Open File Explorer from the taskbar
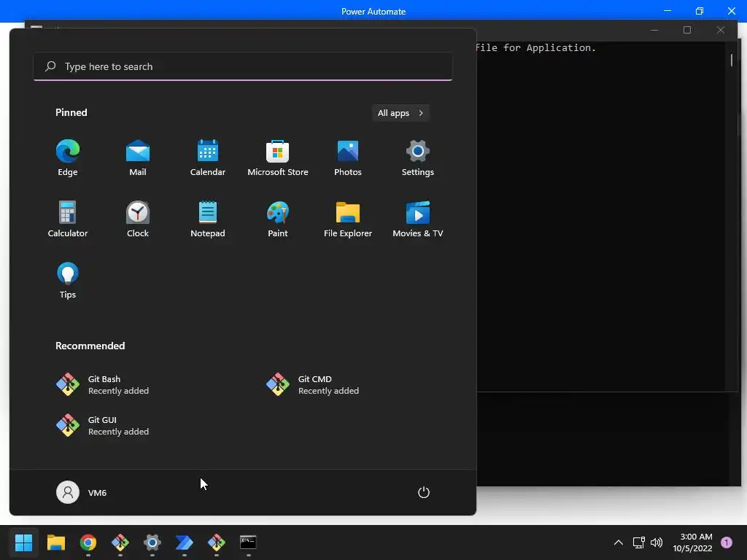Viewport: 747px width, 560px height. point(55,542)
